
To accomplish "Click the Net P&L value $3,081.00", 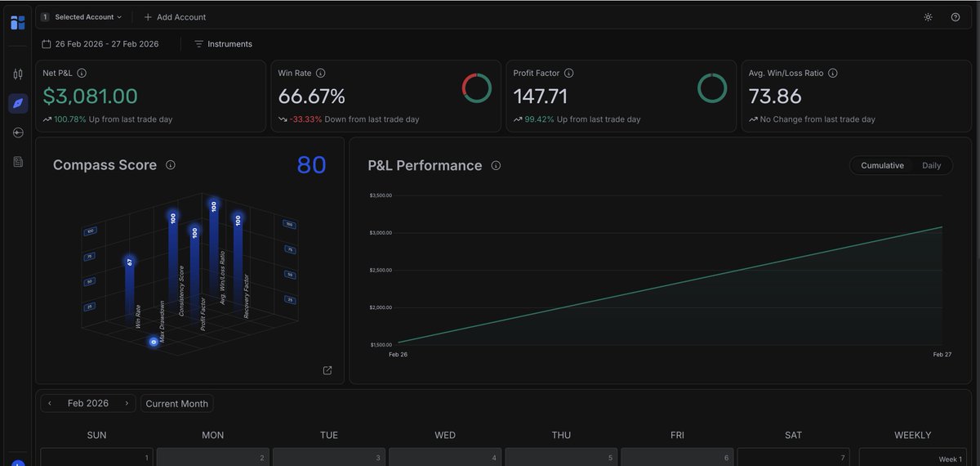I will [x=91, y=96].
